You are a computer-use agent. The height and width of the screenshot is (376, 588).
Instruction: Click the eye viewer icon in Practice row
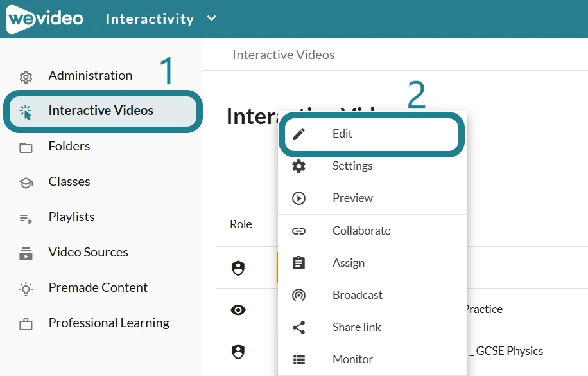coord(238,310)
